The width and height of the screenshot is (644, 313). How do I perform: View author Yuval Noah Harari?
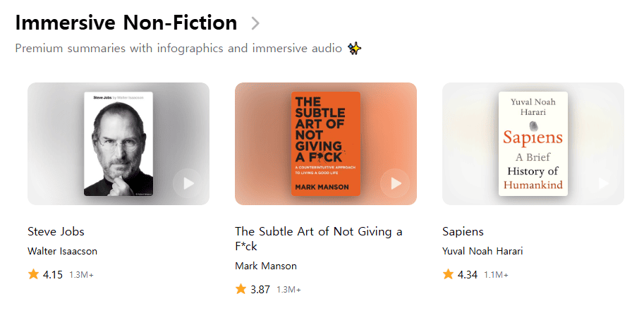coord(482,251)
